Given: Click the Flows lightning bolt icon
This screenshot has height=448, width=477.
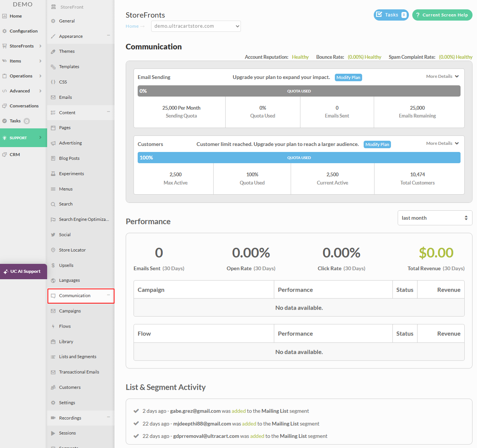Looking at the screenshot, I should pos(53,326).
